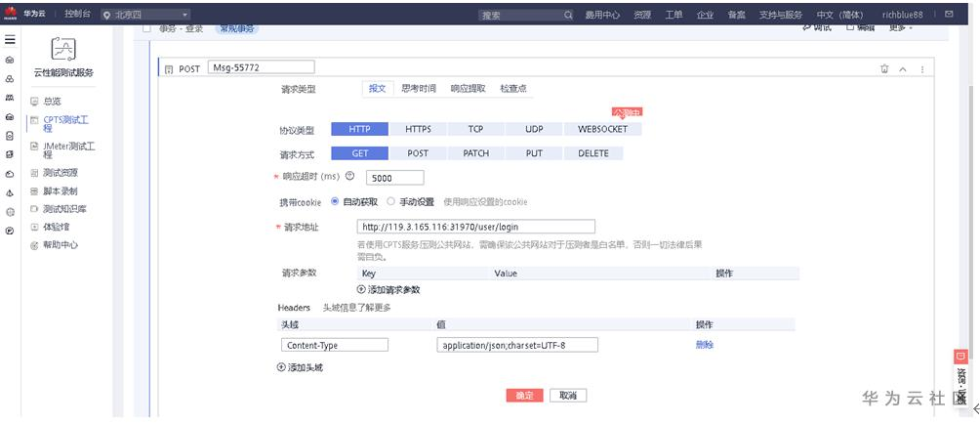Collapse the Msg-55772 card with the chevron

tap(903, 69)
